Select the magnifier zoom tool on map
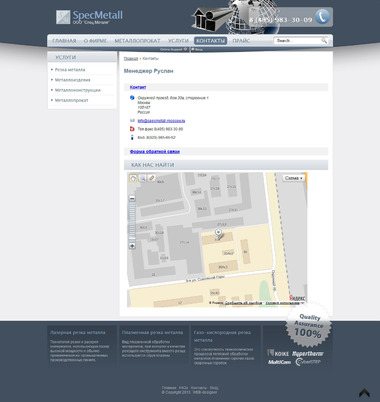 pos(143,178)
